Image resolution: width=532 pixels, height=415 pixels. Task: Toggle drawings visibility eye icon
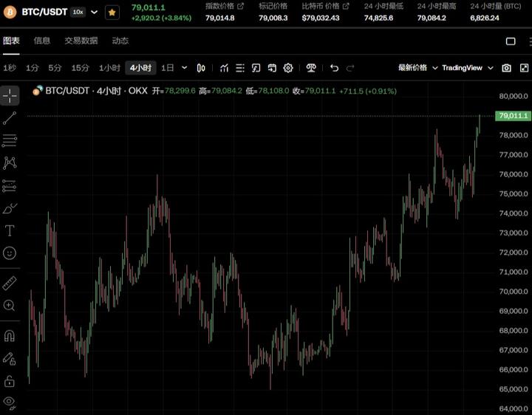10,402
